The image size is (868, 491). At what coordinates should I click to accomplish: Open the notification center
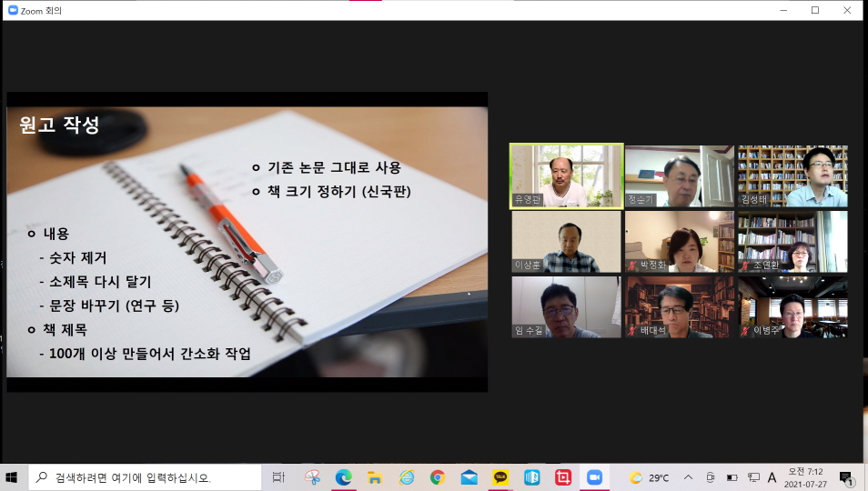(845, 477)
